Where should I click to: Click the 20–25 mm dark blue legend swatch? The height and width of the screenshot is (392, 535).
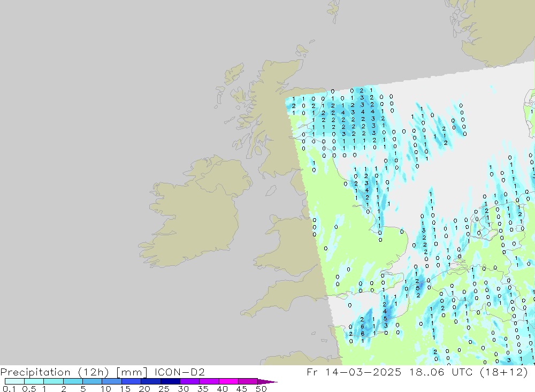pyautogui.click(x=150, y=381)
